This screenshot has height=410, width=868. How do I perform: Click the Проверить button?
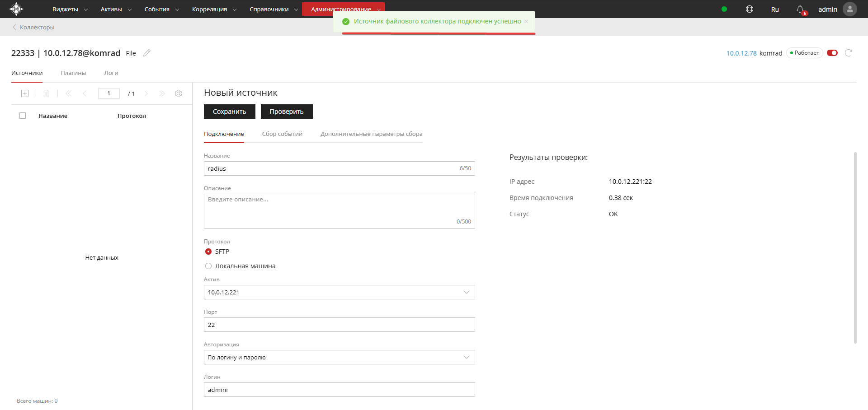(x=287, y=112)
